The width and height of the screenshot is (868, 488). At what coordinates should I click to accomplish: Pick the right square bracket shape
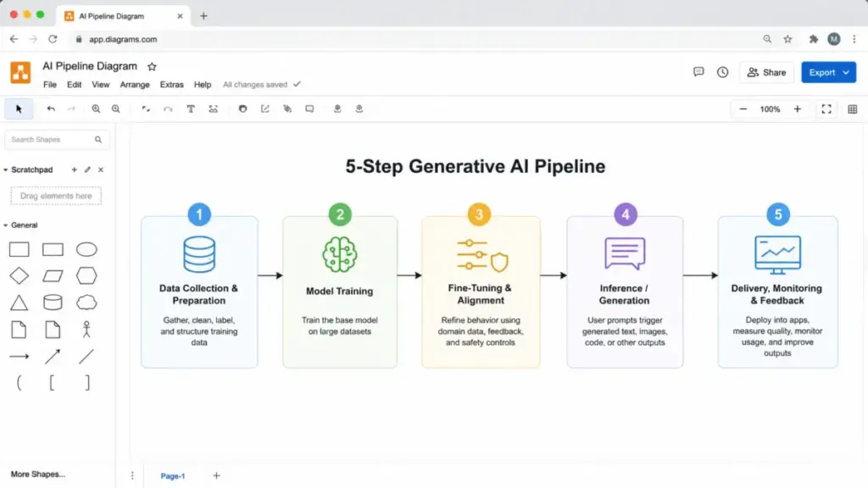coord(87,383)
